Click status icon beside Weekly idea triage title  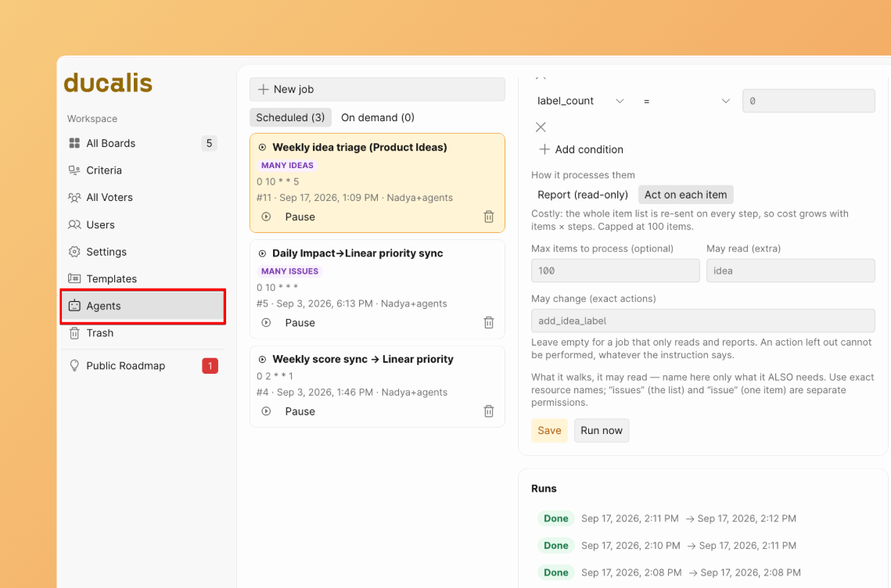(x=263, y=147)
